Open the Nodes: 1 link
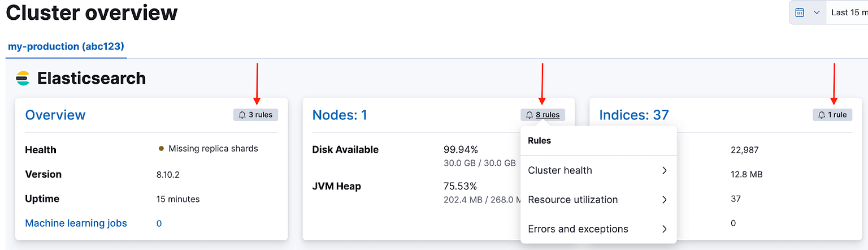 [340, 115]
